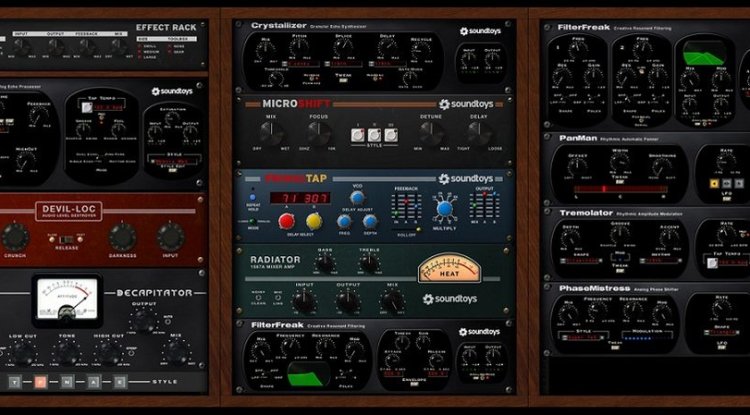Click the PrimalTap yellow Delay Select button
Screen dimensions: 750x415
pyautogui.click(x=314, y=221)
